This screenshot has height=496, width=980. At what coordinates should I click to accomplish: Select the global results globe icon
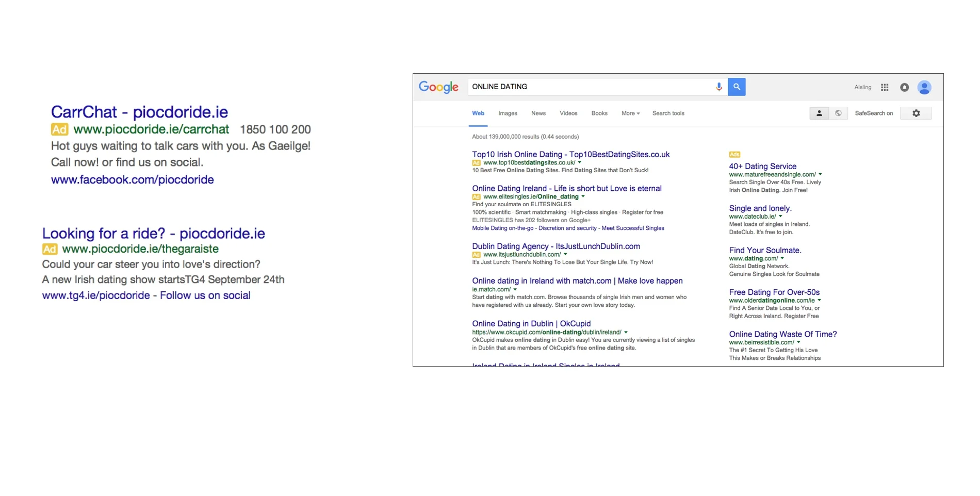click(838, 113)
